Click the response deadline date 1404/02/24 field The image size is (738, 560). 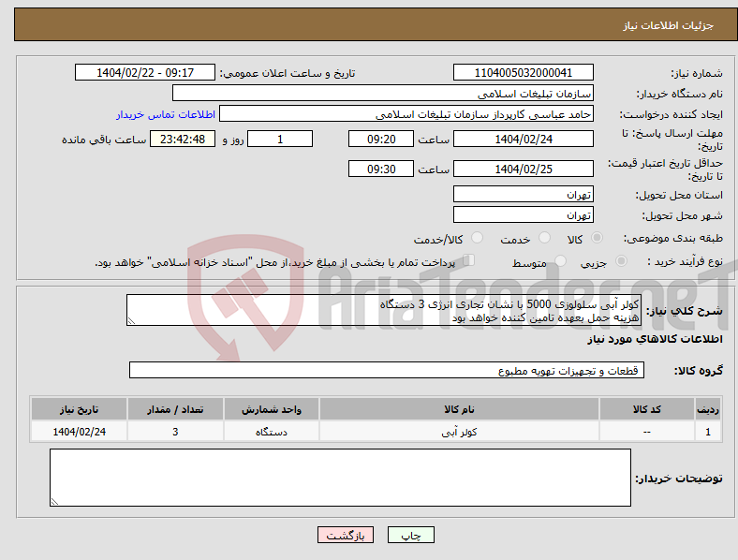click(x=524, y=139)
